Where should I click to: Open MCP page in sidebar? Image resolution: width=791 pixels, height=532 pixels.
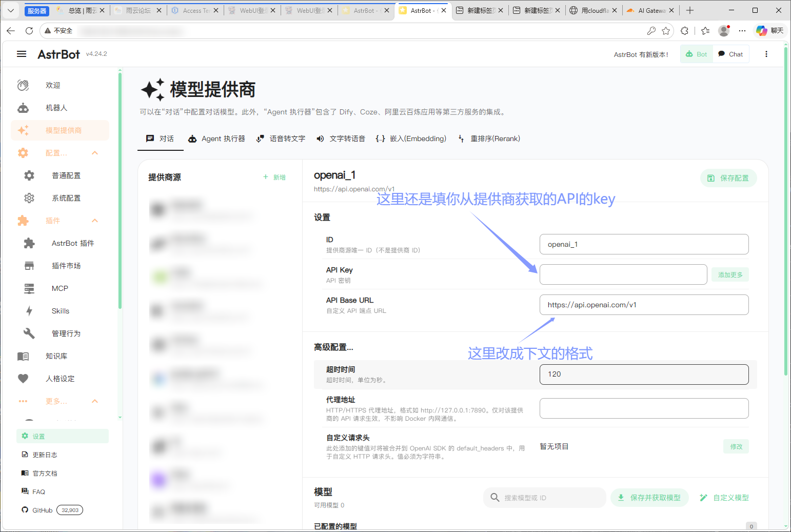point(60,288)
